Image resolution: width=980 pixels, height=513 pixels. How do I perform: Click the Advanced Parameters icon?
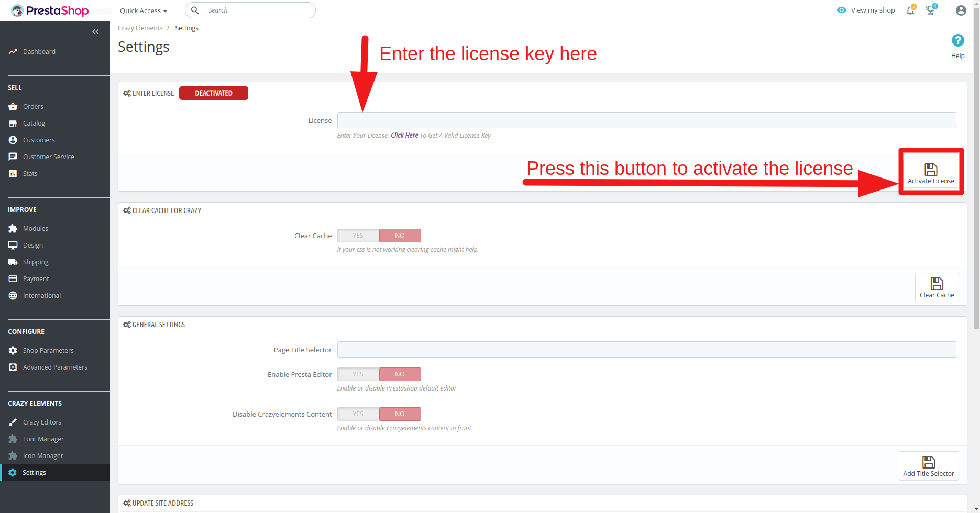(13, 367)
